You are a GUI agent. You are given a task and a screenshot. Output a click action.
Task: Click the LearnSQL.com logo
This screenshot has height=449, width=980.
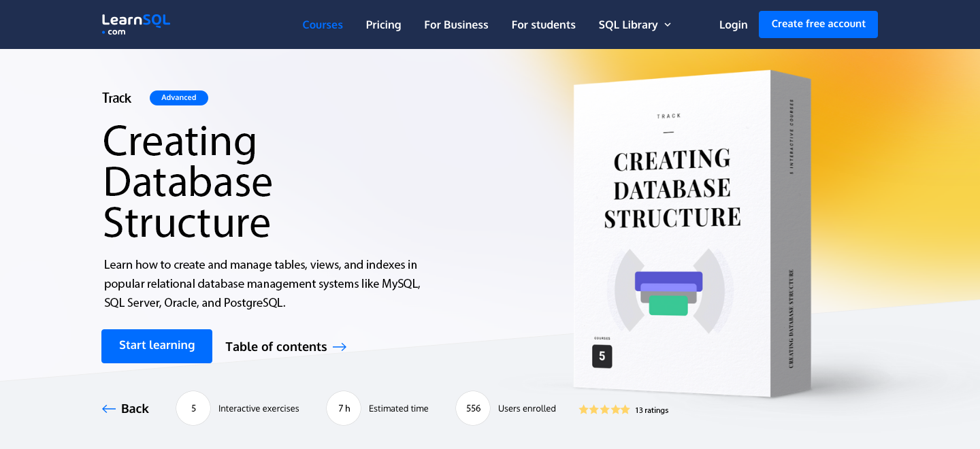(x=135, y=24)
